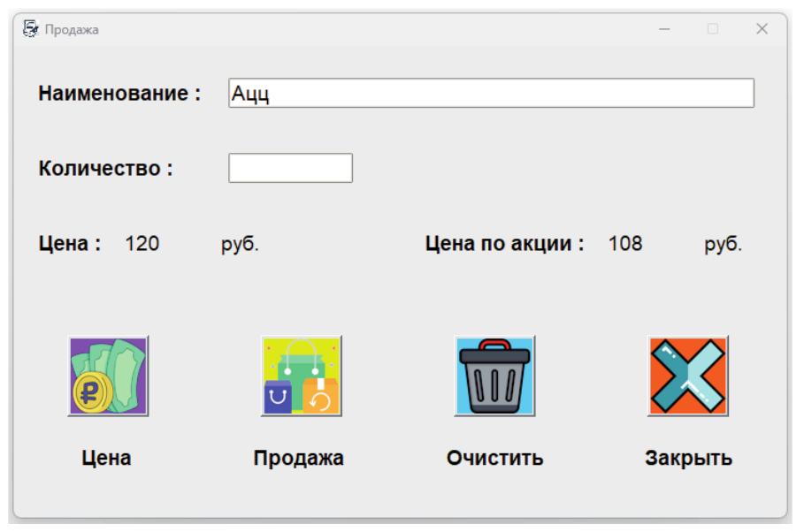
Task: Select the Продажа caption under shopping bags
Action: click(x=299, y=458)
